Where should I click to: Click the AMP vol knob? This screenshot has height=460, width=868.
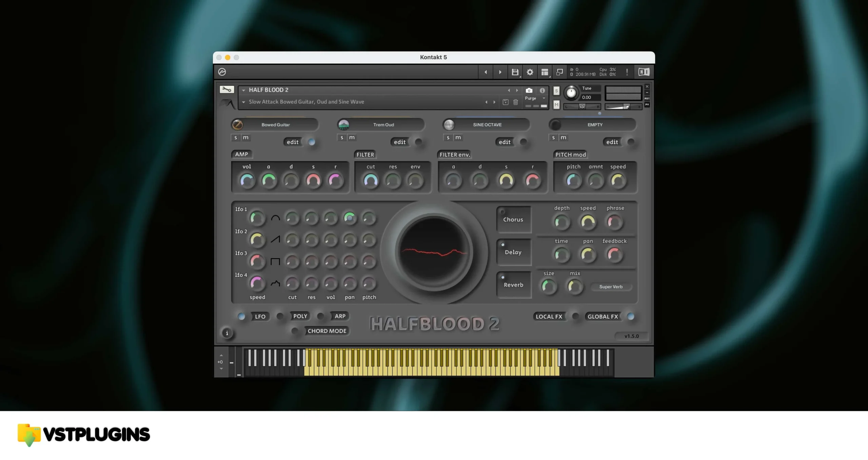click(247, 181)
